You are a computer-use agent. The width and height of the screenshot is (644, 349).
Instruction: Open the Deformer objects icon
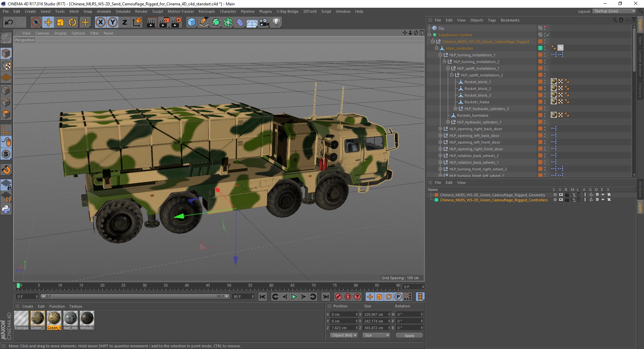click(240, 22)
